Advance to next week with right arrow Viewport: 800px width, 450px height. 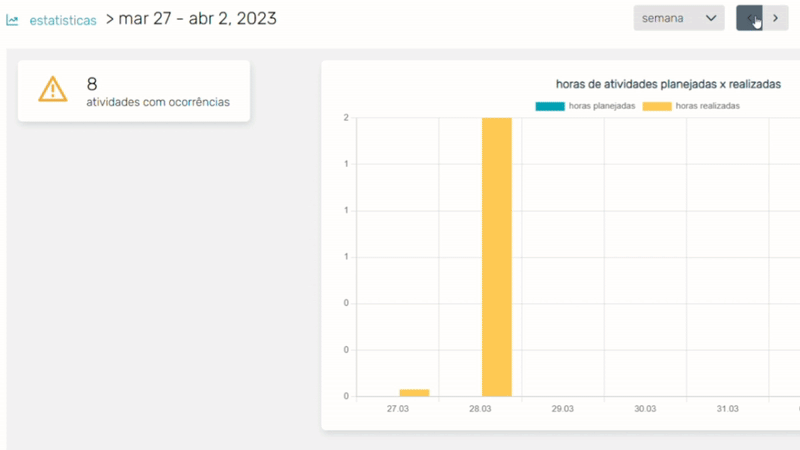pos(775,18)
